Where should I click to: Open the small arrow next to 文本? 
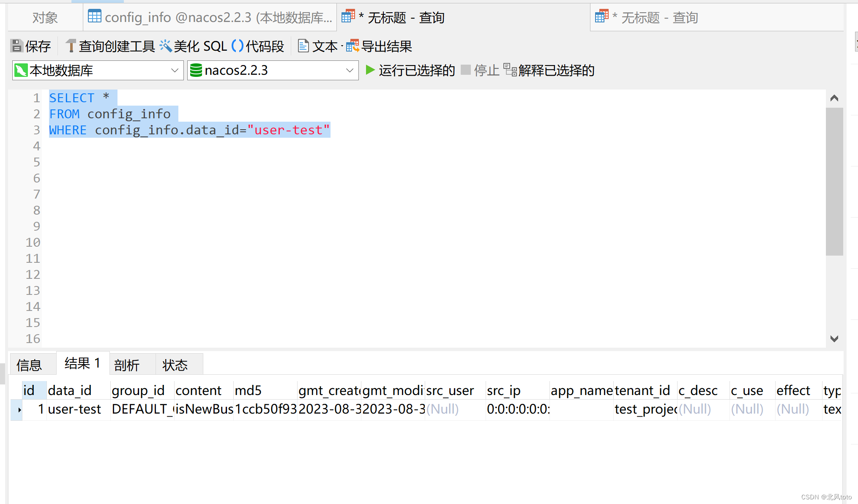(342, 46)
